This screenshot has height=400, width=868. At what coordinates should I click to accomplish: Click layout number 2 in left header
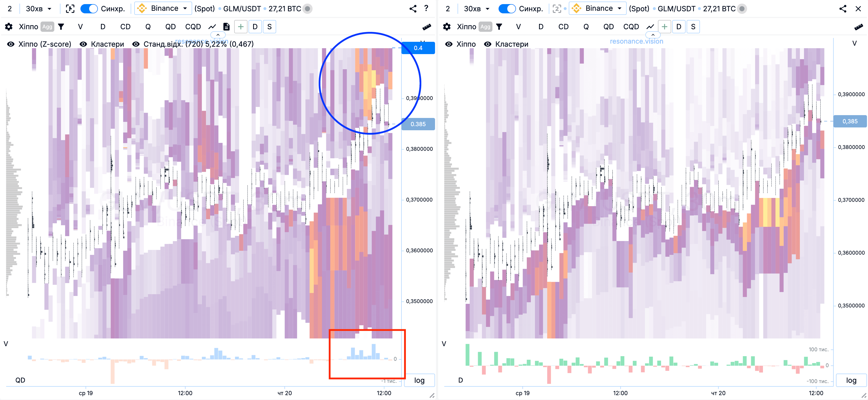tap(10, 9)
